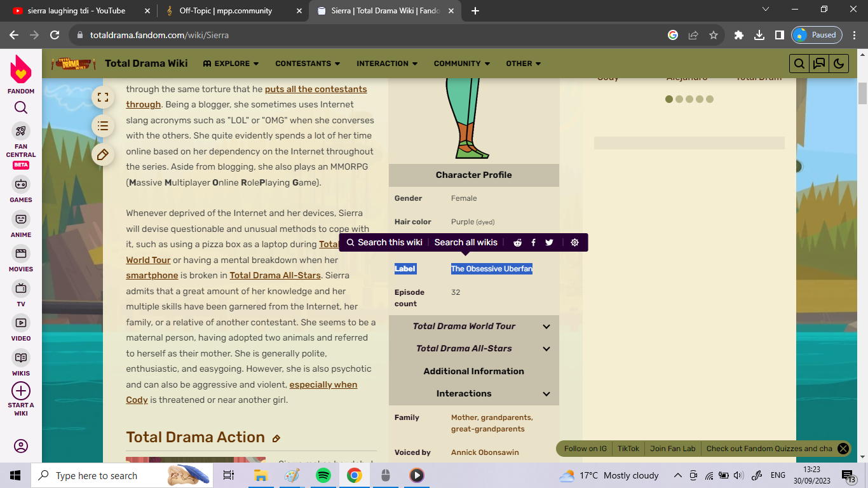The image size is (868, 488).
Task: Open the Fandom sidebar search icon
Action: pyautogui.click(x=21, y=107)
